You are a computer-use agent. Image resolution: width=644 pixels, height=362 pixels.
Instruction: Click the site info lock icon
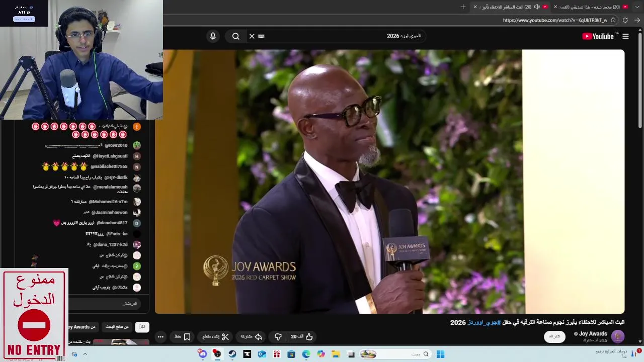coord(613,20)
